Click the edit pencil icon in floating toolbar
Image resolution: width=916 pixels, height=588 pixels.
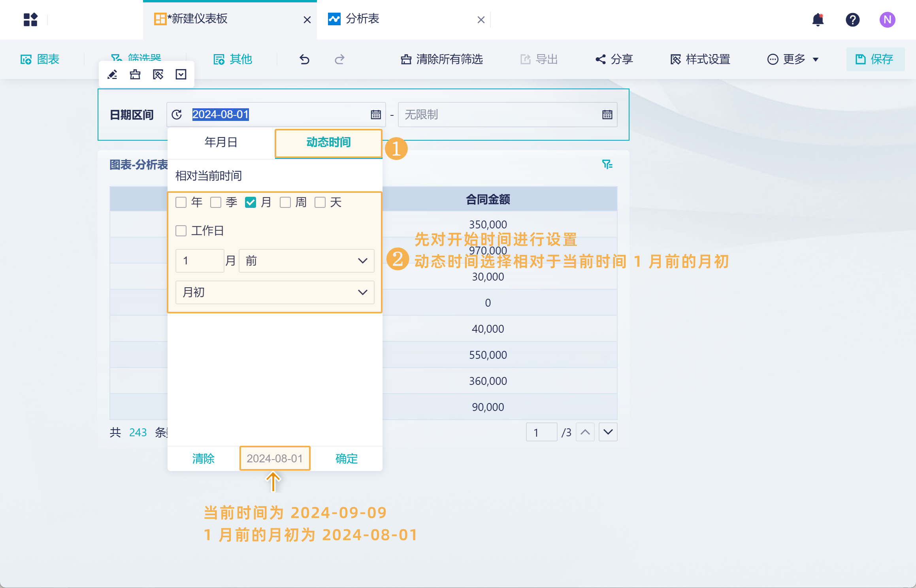(112, 75)
